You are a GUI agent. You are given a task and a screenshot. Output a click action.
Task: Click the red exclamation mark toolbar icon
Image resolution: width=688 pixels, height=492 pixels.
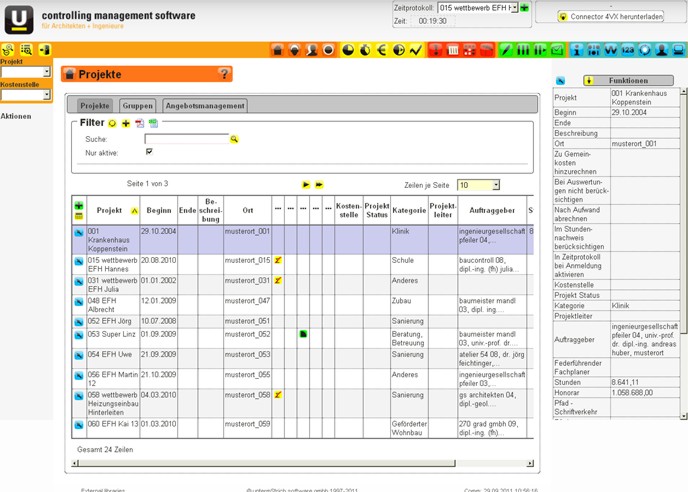click(436, 50)
